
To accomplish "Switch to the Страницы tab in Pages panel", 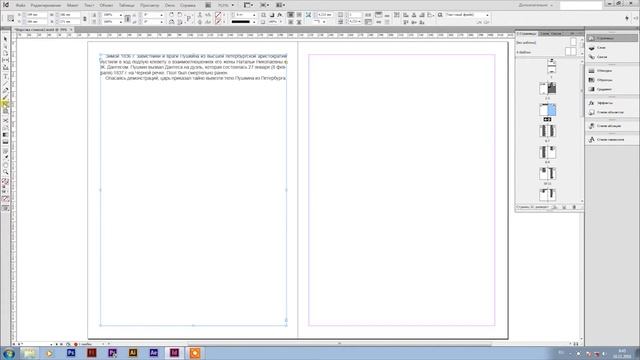I will click(x=527, y=33).
